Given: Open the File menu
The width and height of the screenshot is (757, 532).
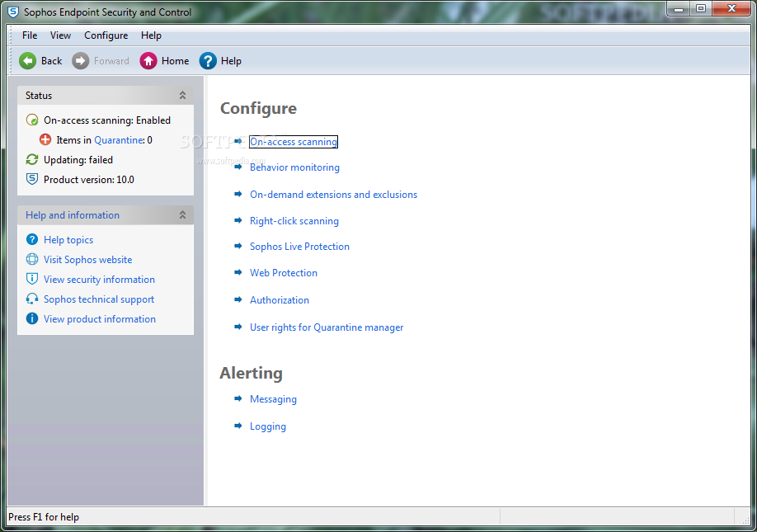Looking at the screenshot, I should click(x=30, y=35).
